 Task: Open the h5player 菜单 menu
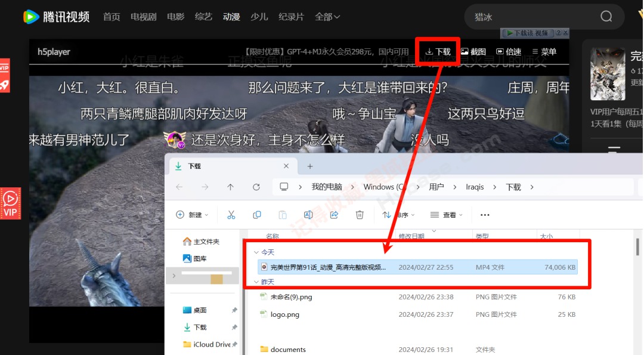pyautogui.click(x=544, y=51)
